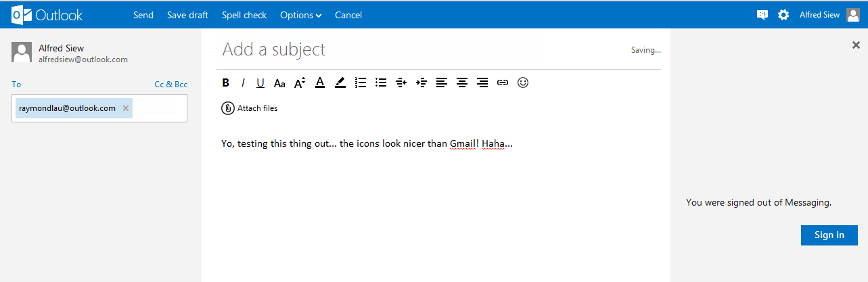Open the settings gear menu

click(783, 15)
